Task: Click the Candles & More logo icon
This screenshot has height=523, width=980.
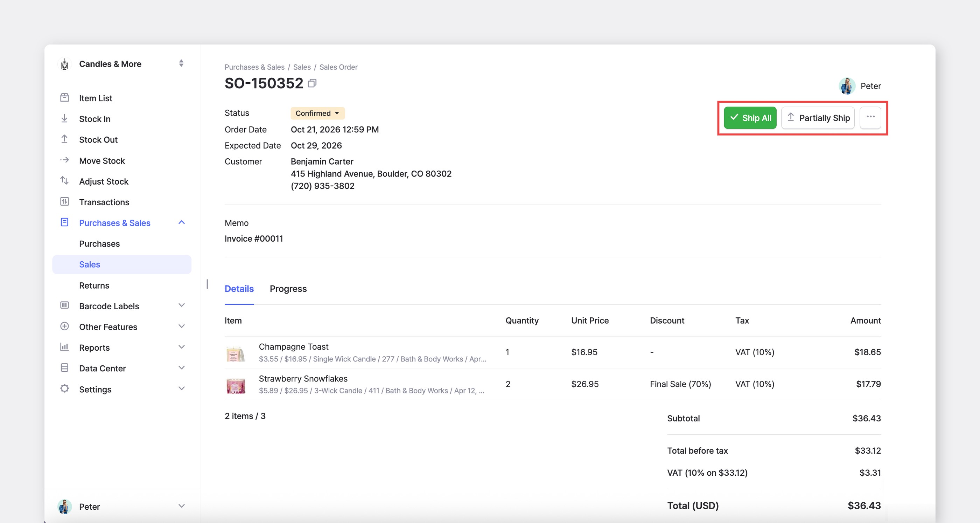Action: coord(65,64)
